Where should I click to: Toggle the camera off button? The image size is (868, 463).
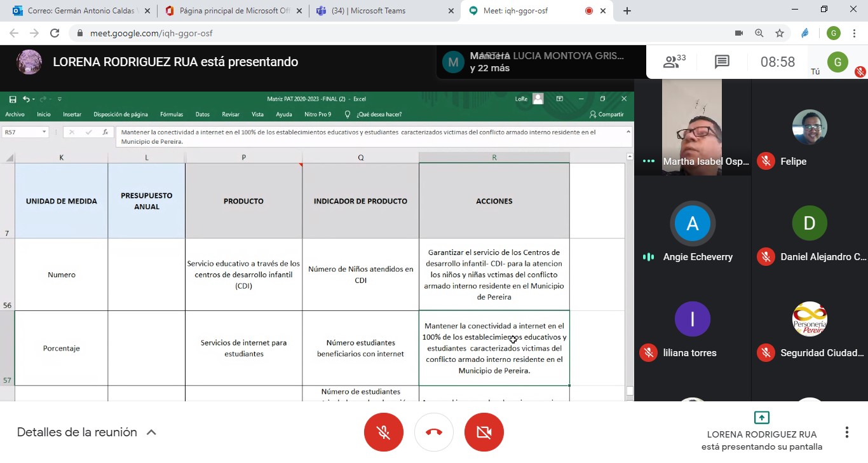pos(484,432)
